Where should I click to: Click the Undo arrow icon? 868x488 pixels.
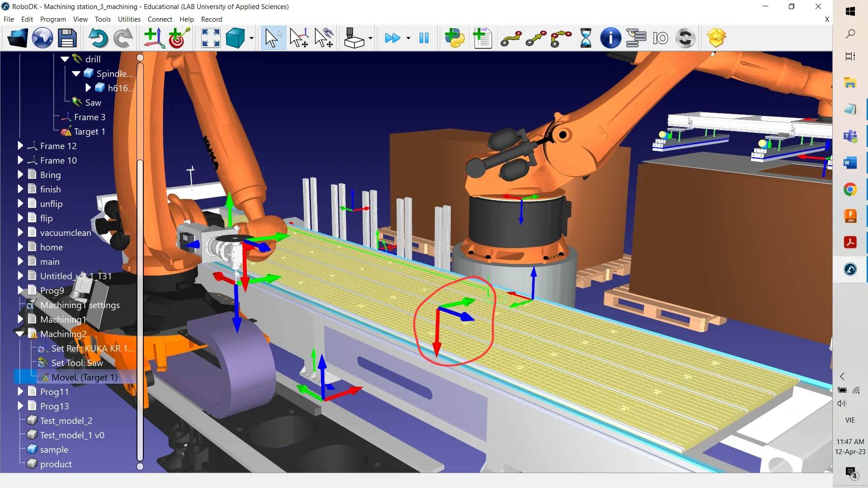pos(98,38)
